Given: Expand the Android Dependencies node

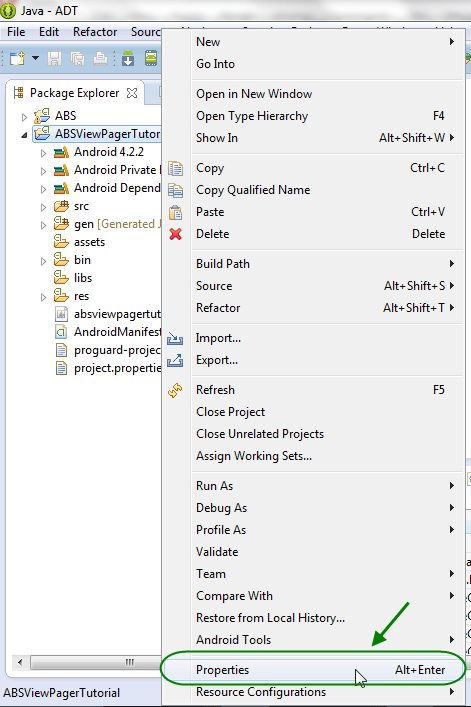Looking at the screenshot, I should click(x=43, y=189).
